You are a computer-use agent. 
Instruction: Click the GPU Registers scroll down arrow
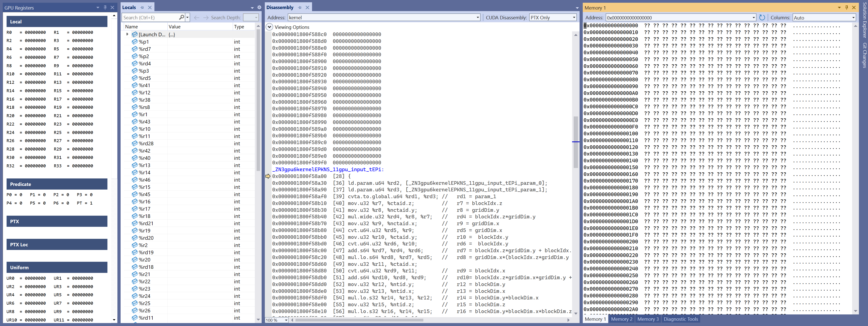[114, 320]
